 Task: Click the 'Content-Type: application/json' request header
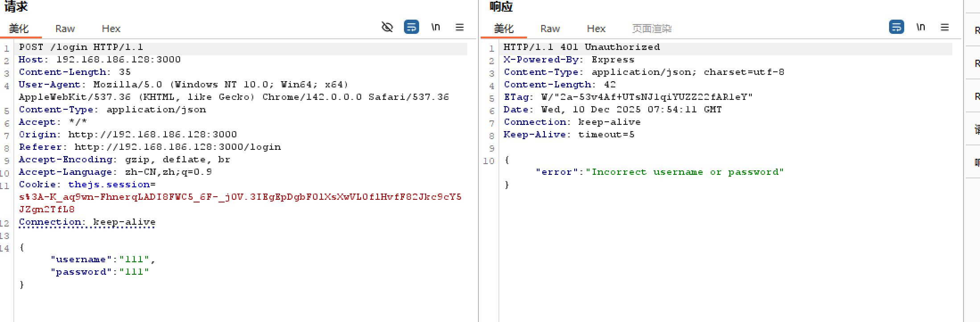click(x=112, y=110)
